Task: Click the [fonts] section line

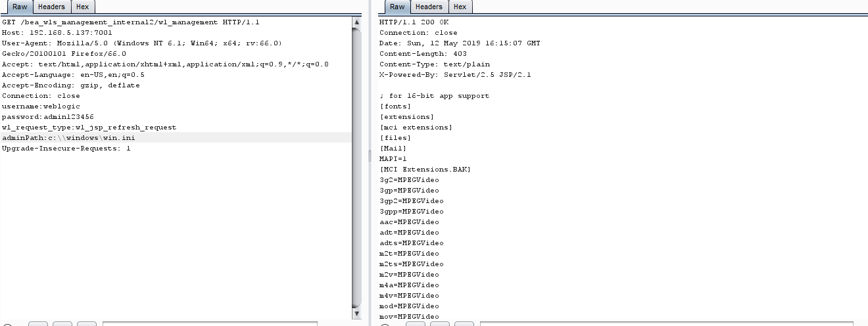Action: tap(395, 106)
